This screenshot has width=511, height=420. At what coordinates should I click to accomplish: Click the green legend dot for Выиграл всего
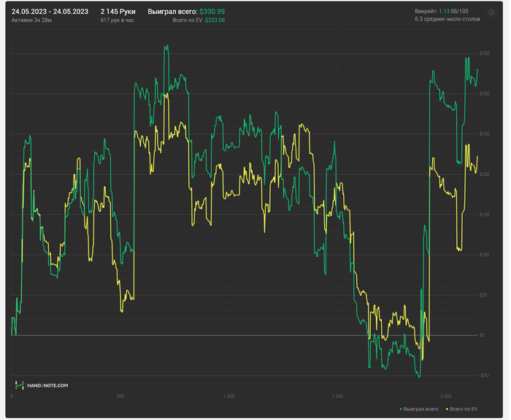[x=401, y=409]
